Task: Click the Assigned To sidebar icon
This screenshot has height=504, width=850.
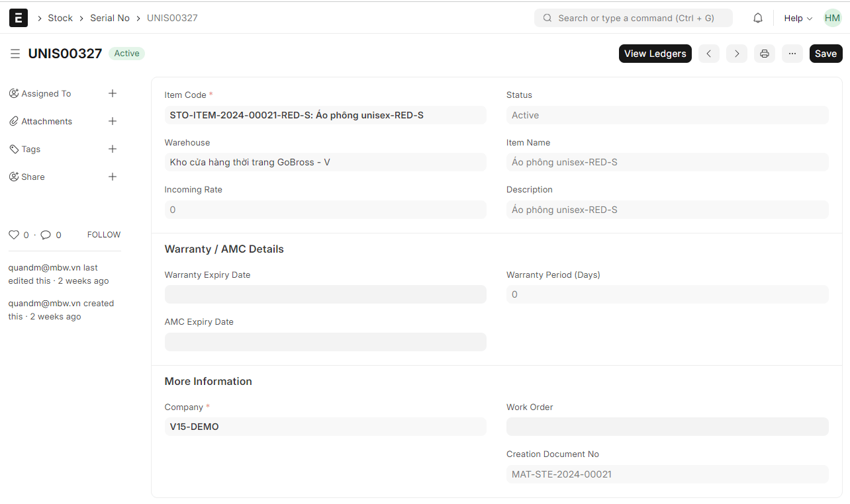Action: pos(14,93)
